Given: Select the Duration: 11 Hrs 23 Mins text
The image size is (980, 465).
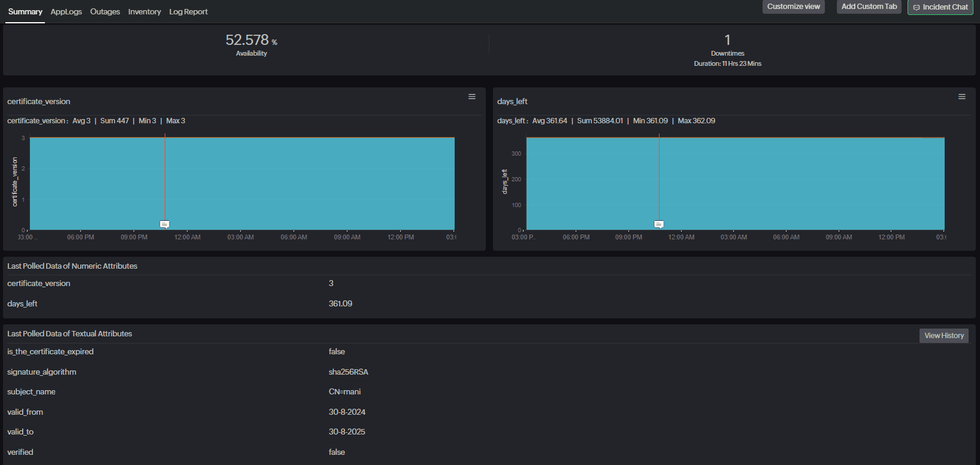Looking at the screenshot, I should (728, 63).
